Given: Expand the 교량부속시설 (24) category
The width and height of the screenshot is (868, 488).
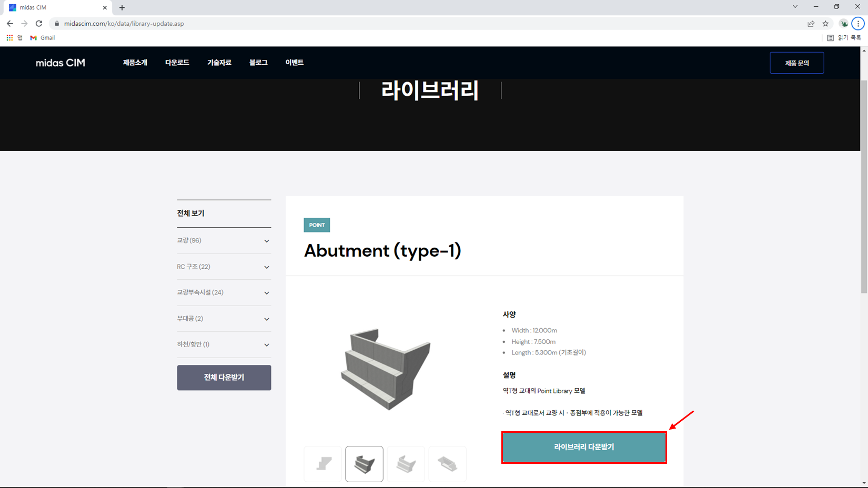Looking at the screenshot, I should (224, 293).
